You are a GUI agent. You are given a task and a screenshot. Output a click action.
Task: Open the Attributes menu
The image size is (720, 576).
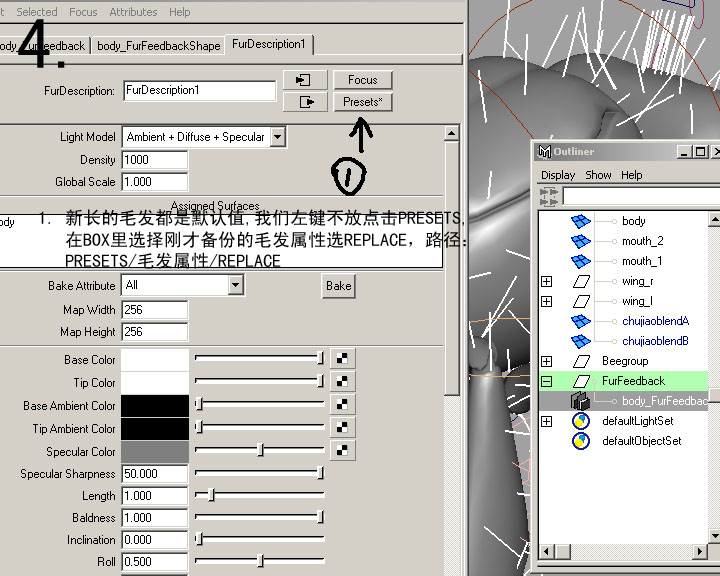[x=133, y=12]
